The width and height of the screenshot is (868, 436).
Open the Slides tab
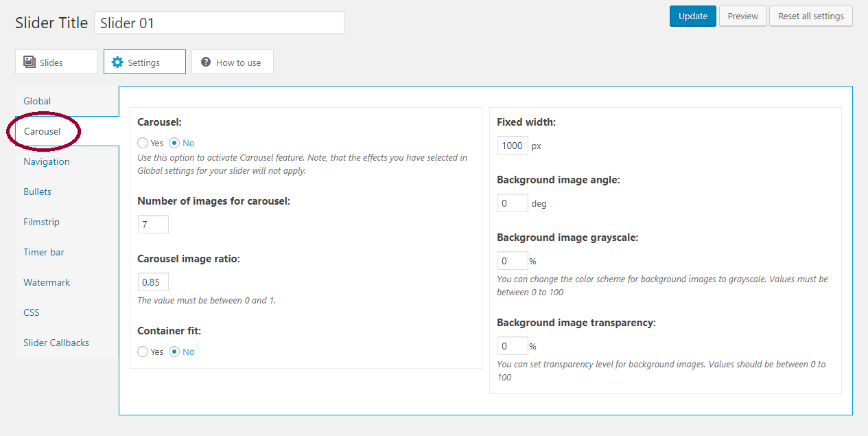[x=56, y=62]
